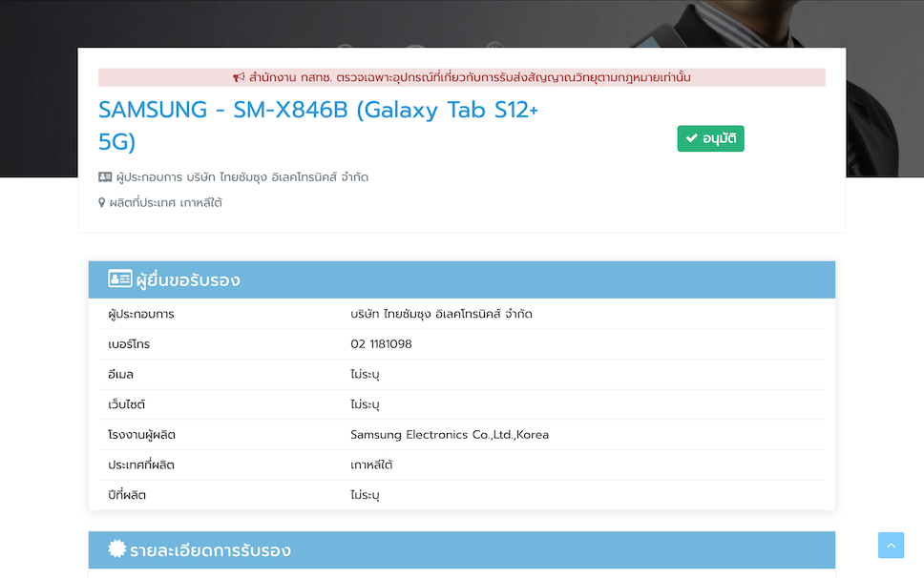Image resolution: width=924 pixels, height=578 pixels.
Task: Click the scroll-to-top arrow button
Action: (x=891, y=545)
